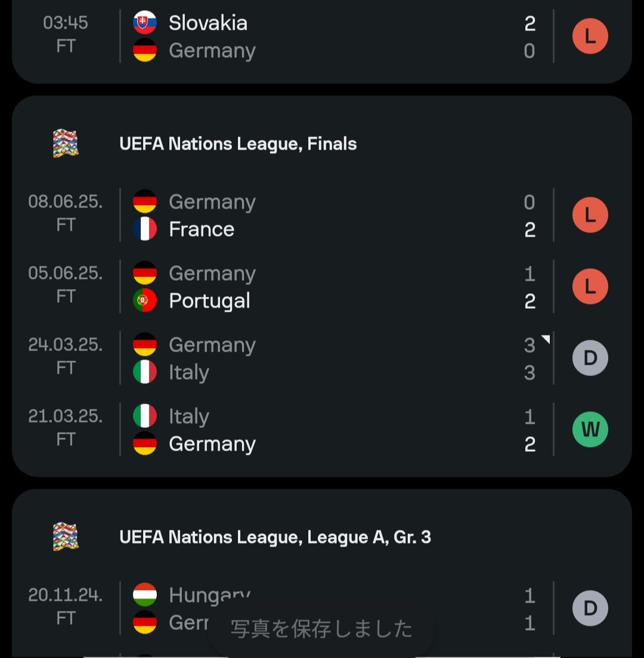Viewport: 644px width, 658px height.
Task: Tap the Nations League Finals logo
Action: tap(66, 144)
